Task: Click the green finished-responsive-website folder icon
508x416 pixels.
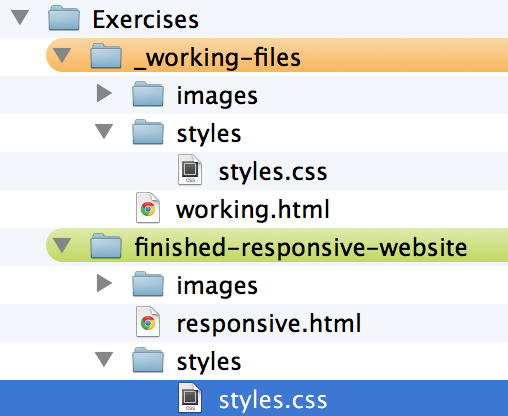Action: pos(106,246)
